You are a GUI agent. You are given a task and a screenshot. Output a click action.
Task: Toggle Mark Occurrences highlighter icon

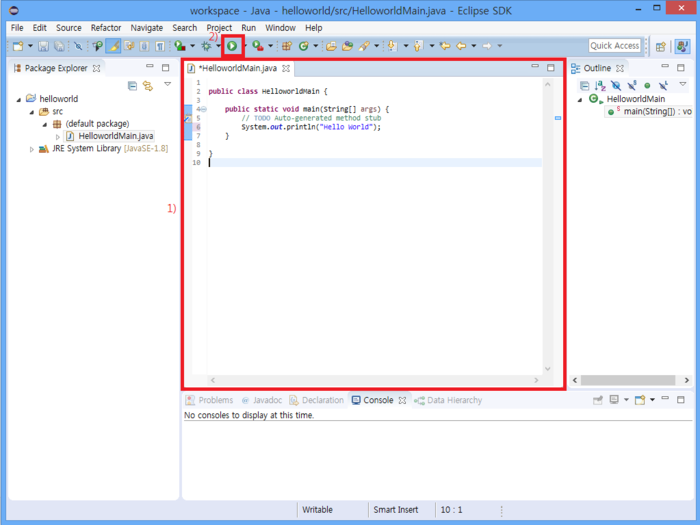(113, 46)
